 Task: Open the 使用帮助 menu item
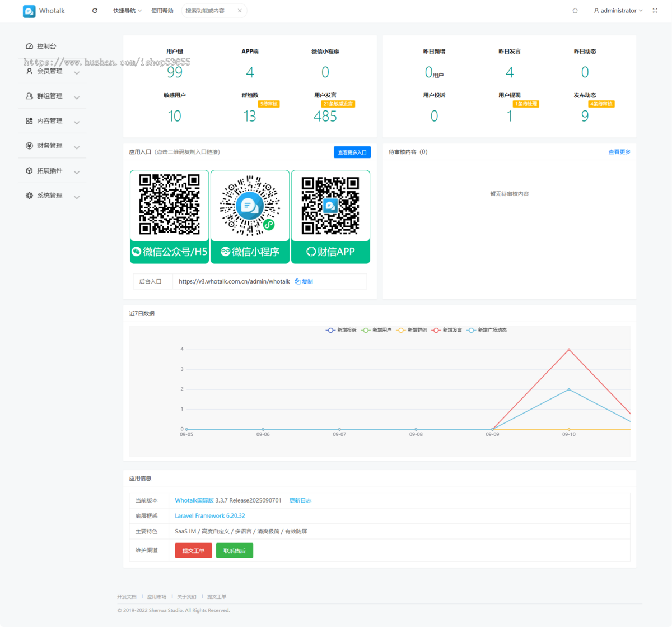pyautogui.click(x=162, y=11)
